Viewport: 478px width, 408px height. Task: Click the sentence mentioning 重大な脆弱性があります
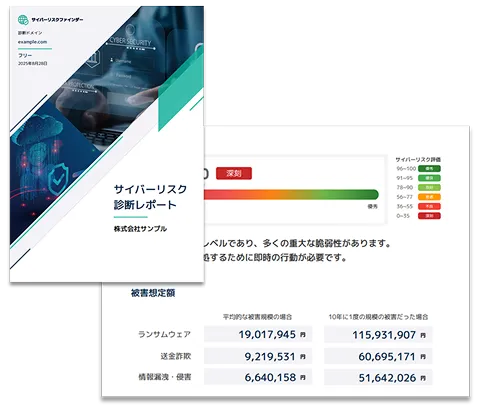point(297,243)
